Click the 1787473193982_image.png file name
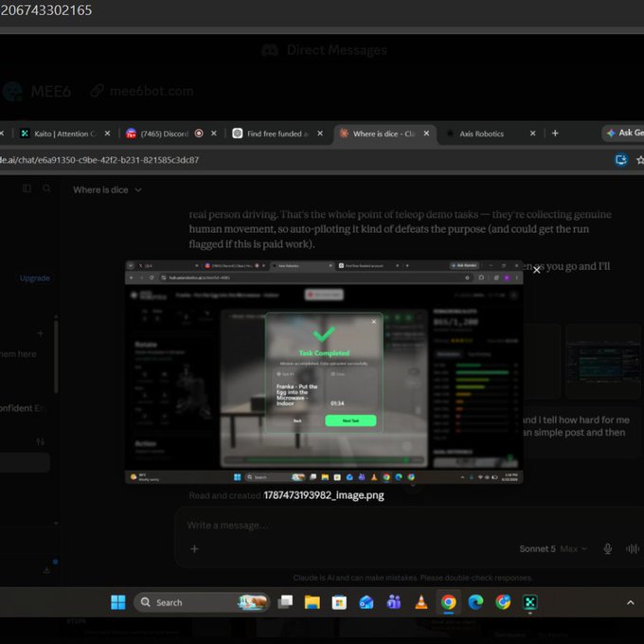This screenshot has width=644, height=644. (x=324, y=495)
